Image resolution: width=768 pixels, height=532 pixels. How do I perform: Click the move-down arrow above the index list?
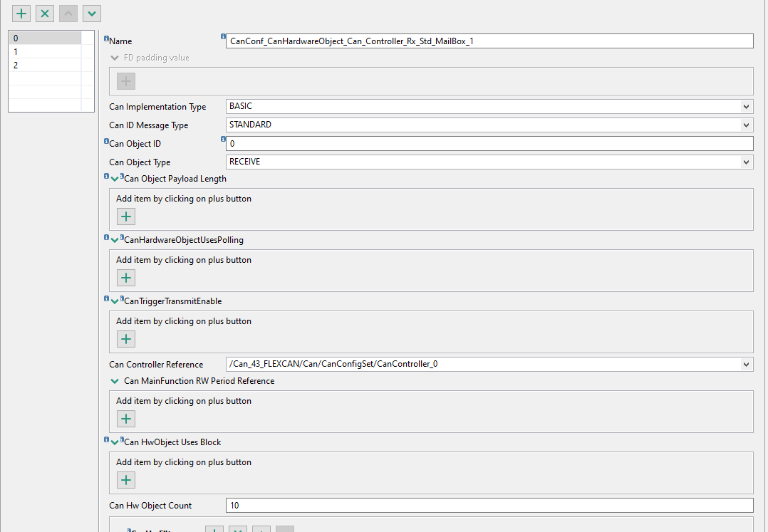coord(92,13)
